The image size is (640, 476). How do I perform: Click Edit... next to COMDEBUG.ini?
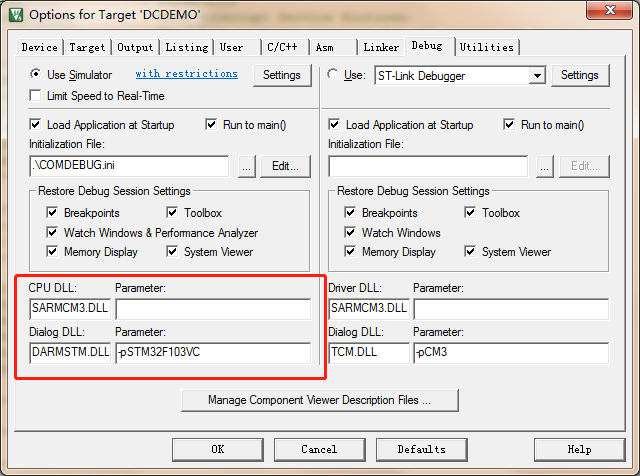pyautogui.click(x=285, y=167)
